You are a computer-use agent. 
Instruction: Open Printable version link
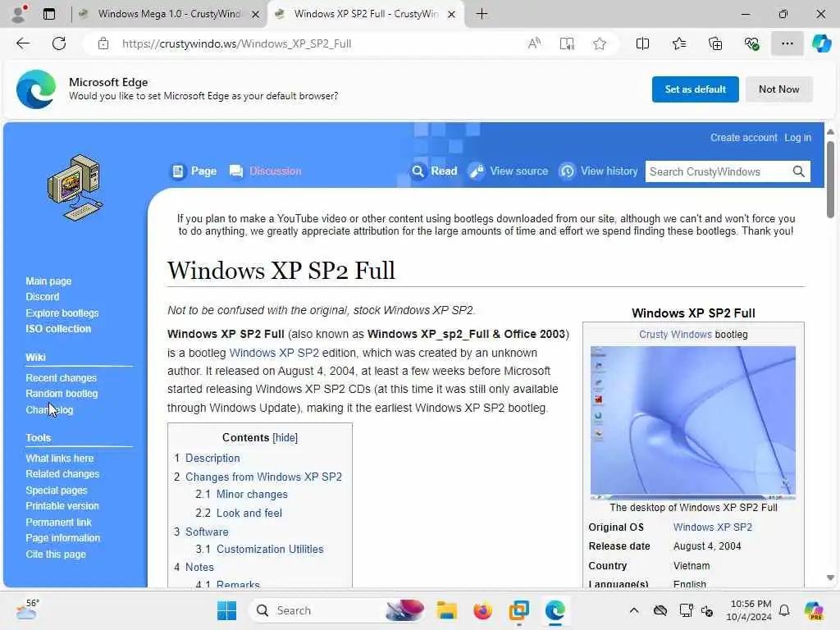point(62,505)
